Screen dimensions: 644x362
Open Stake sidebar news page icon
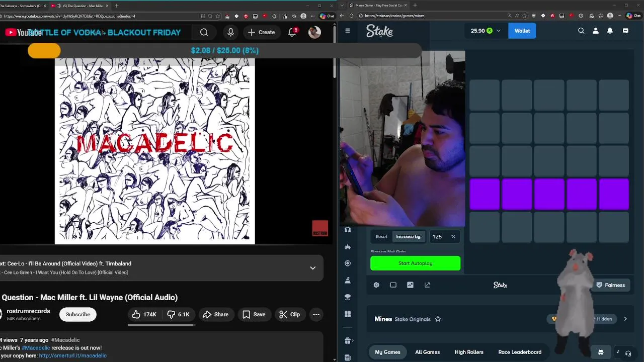(x=347, y=357)
